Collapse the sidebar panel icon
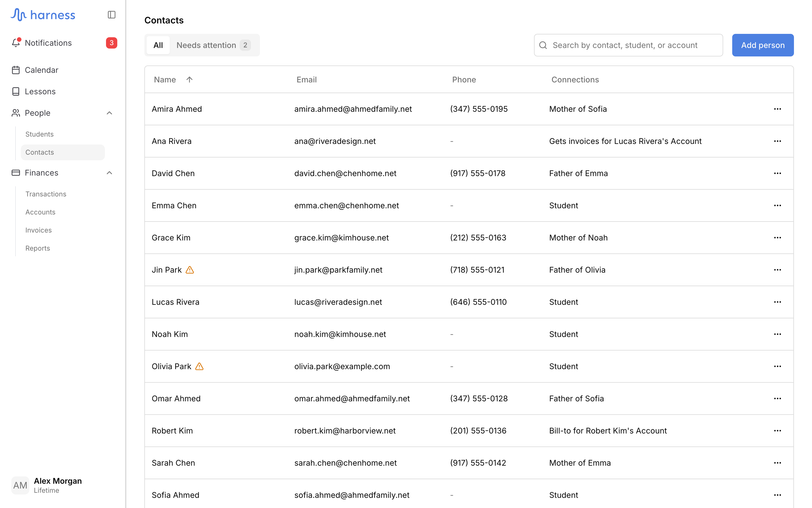Screen dimensions: 812x508 112,15
